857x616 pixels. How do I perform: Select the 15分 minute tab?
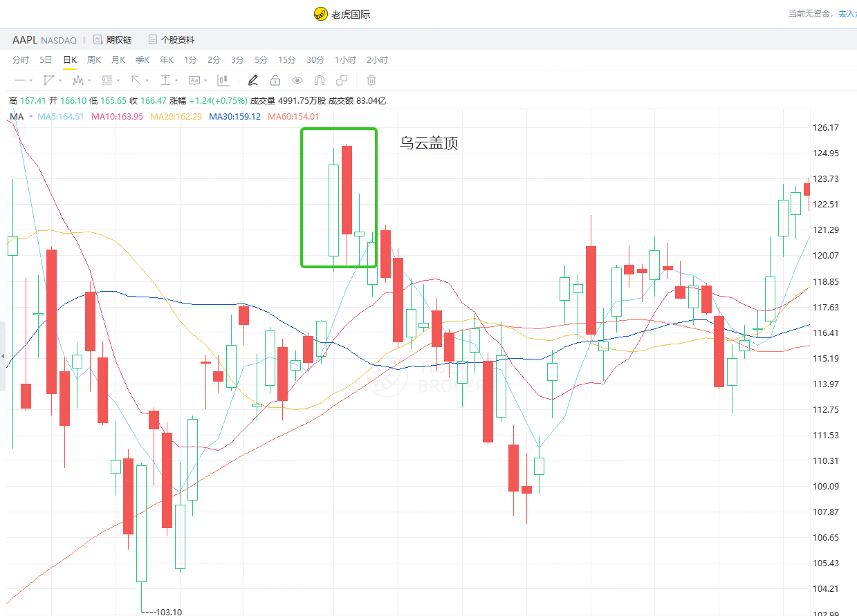click(x=287, y=60)
